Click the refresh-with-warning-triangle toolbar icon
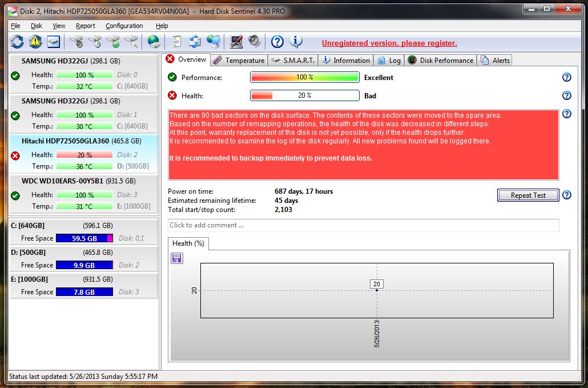 click(35, 42)
